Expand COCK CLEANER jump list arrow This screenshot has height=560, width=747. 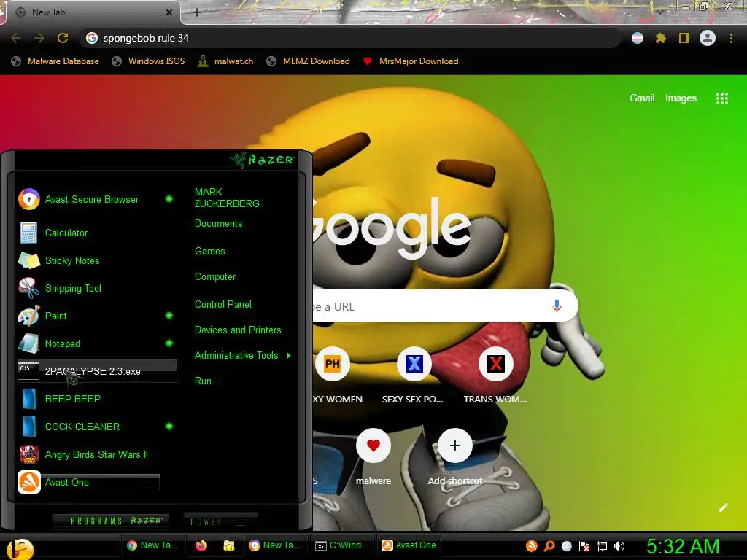coord(169,426)
